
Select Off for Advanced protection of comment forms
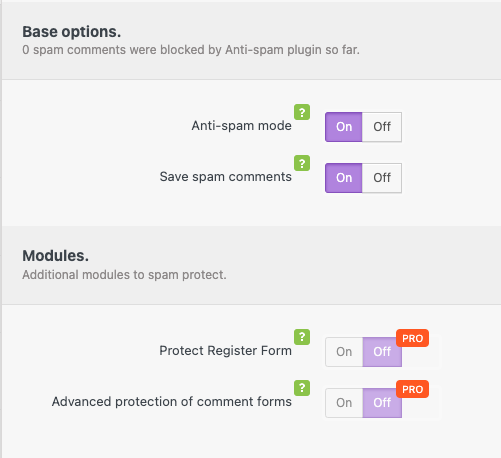[x=382, y=403]
